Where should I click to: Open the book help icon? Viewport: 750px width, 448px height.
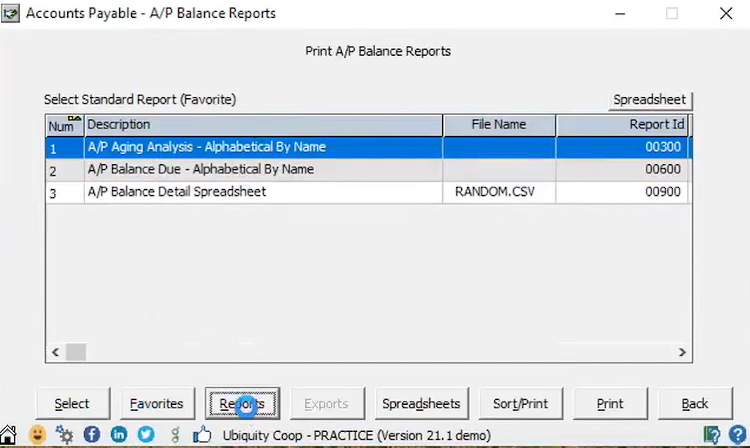tap(712, 435)
